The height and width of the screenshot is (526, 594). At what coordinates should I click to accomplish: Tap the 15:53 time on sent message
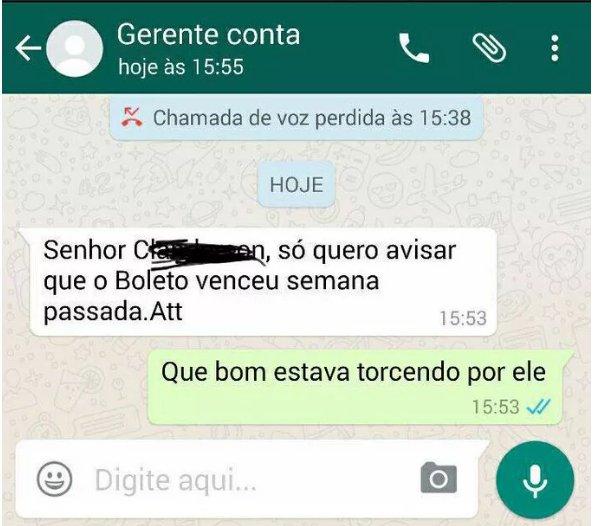[x=496, y=407]
